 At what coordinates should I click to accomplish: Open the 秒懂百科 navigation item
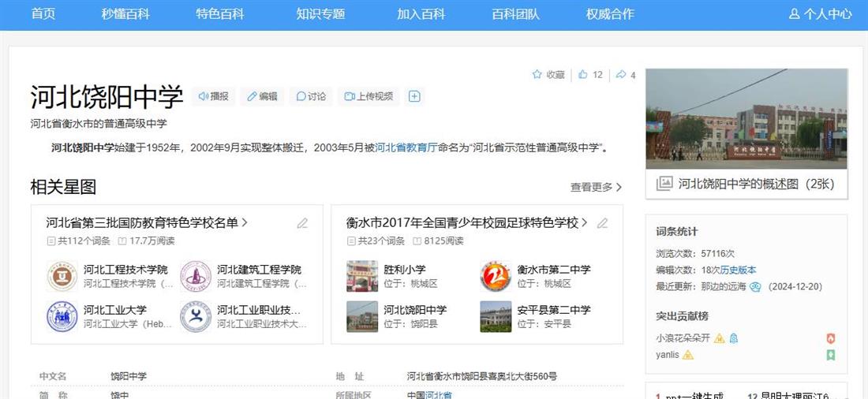click(x=125, y=14)
